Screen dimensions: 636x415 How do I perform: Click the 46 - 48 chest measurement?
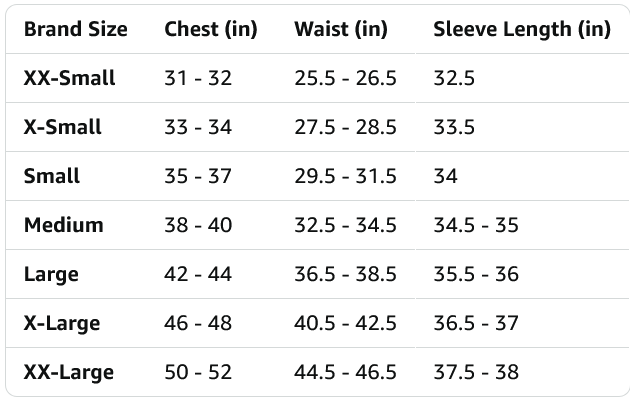tap(198, 323)
